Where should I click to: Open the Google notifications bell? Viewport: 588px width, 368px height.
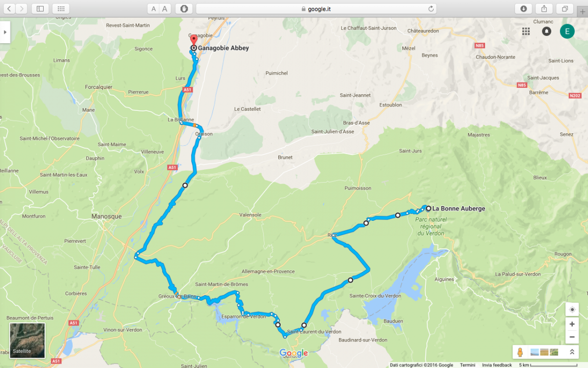point(546,31)
